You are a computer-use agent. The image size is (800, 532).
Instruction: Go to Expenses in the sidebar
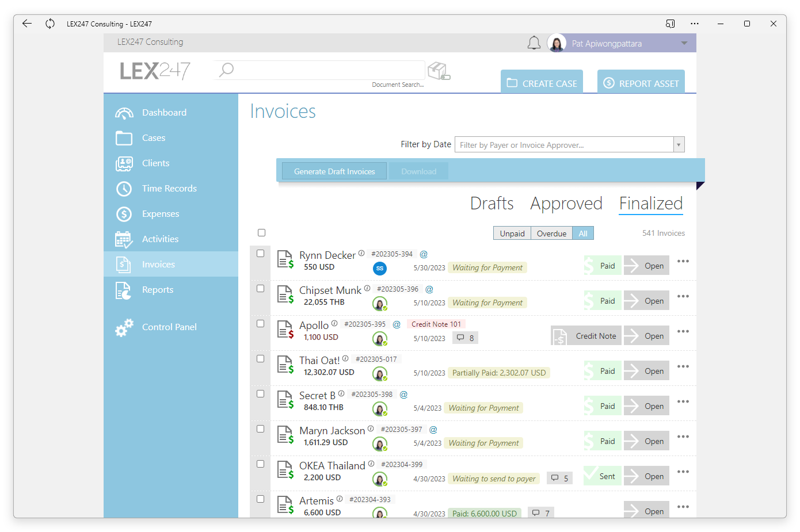click(x=171, y=214)
